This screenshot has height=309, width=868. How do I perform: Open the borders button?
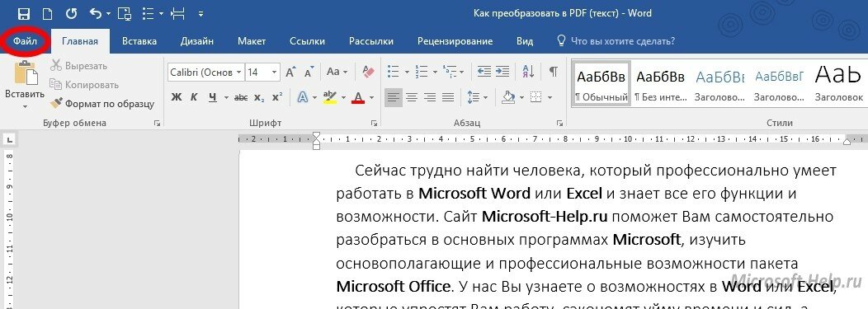click(535, 98)
